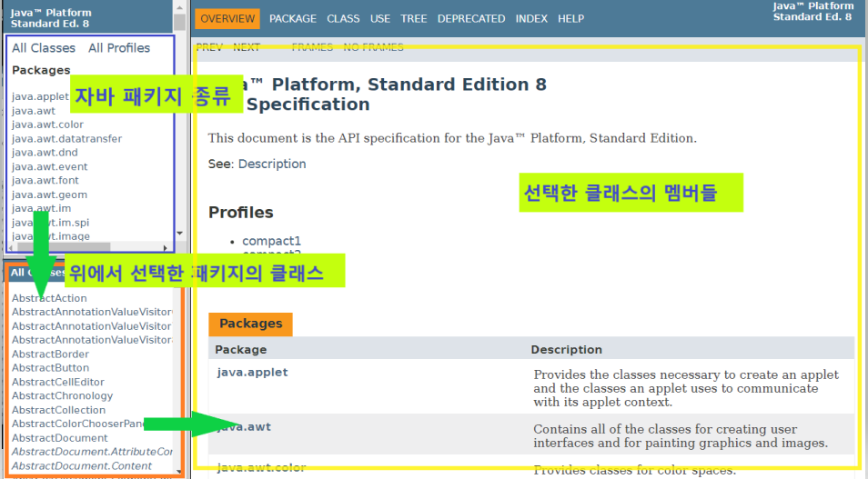Click the scroll-down arrow of the classes frame

pos(179,472)
